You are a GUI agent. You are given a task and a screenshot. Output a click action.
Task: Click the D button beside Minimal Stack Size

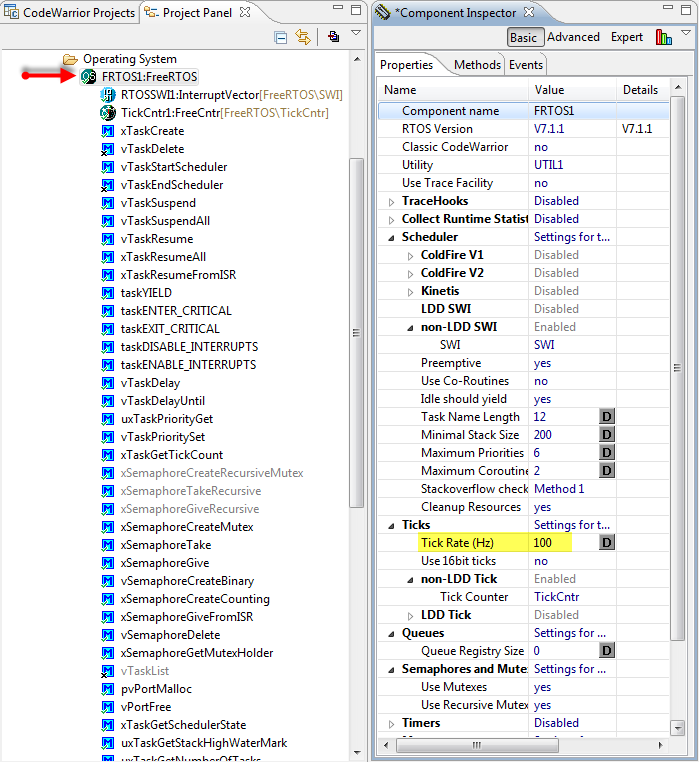[606, 435]
